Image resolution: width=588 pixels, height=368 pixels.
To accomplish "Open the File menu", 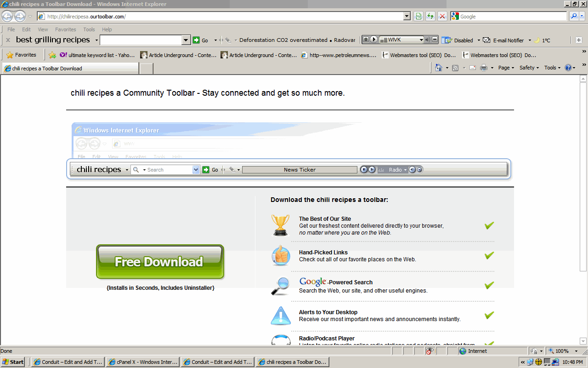I will coord(11,29).
